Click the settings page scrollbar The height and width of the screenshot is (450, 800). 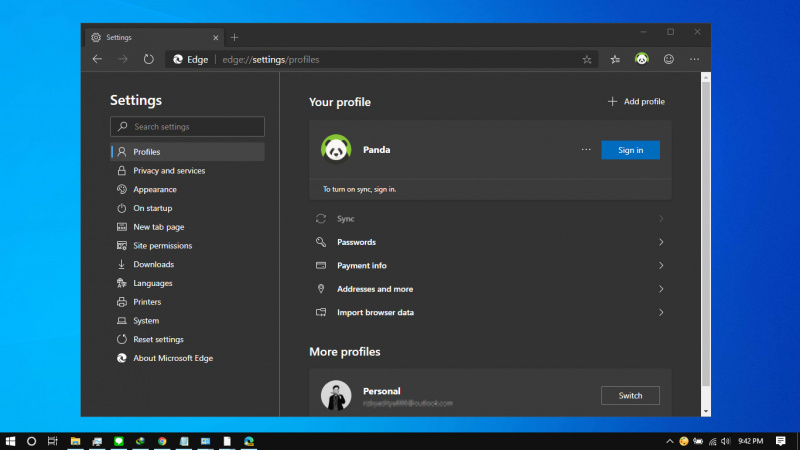pyautogui.click(x=706, y=234)
